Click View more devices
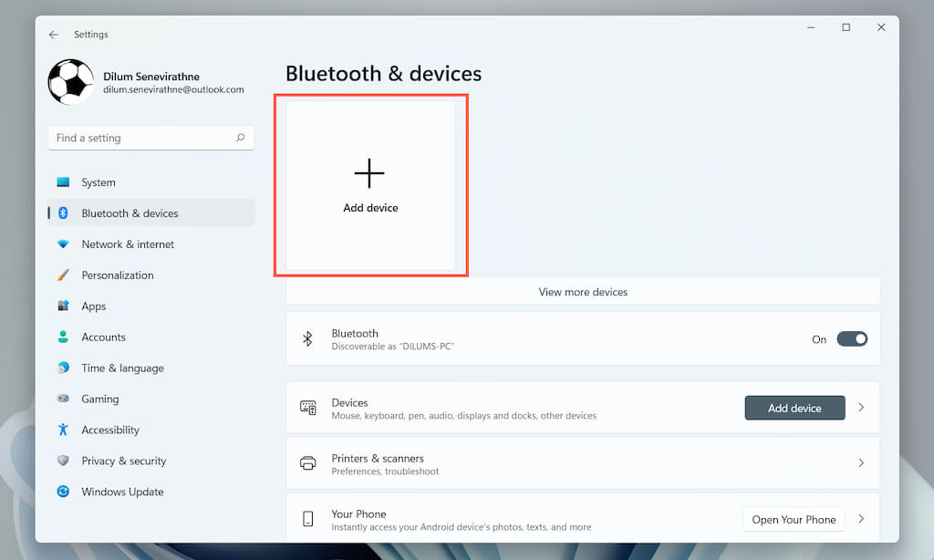The width and height of the screenshot is (934, 560). 583,292
